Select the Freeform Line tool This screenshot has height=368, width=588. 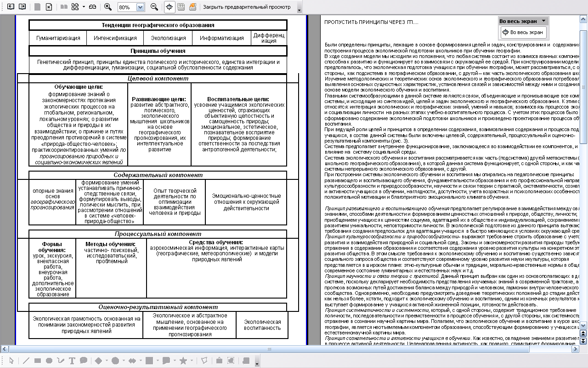click(x=61, y=361)
